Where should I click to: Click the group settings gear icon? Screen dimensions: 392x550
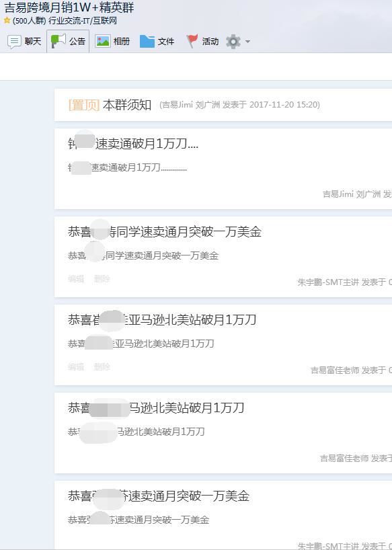(x=233, y=42)
